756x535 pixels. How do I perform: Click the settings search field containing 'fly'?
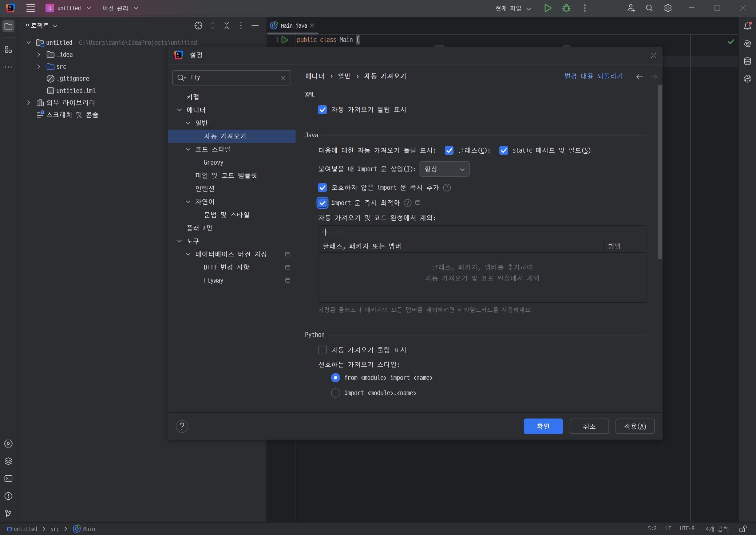coord(231,78)
